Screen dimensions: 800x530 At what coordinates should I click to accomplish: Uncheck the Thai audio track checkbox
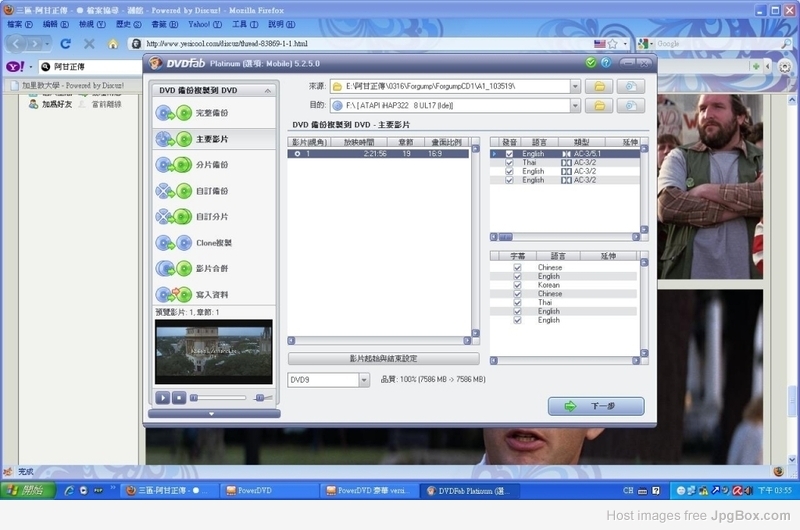click(x=509, y=163)
